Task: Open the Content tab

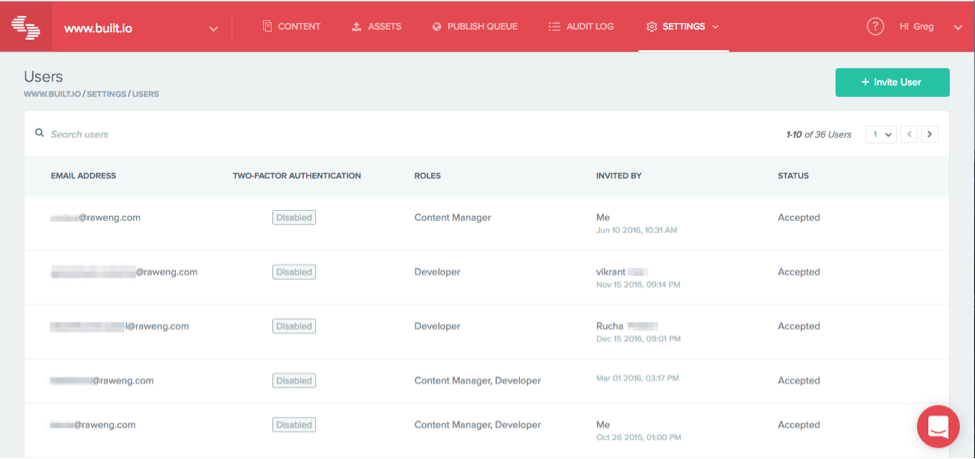Action: pyautogui.click(x=292, y=27)
